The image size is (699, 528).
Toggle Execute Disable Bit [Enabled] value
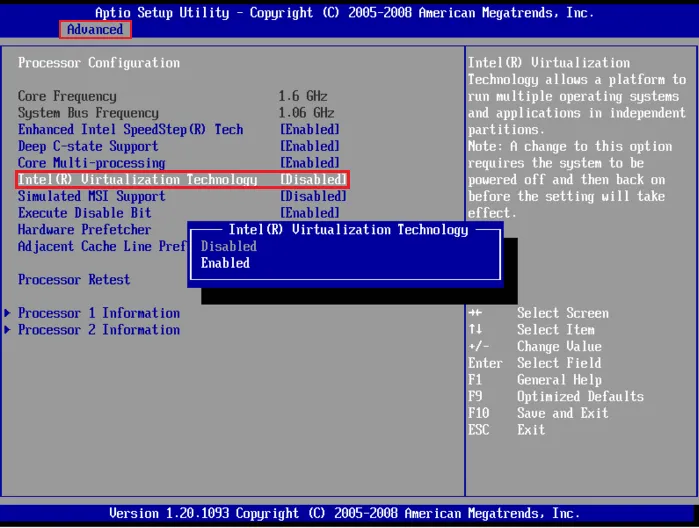pyautogui.click(x=310, y=213)
